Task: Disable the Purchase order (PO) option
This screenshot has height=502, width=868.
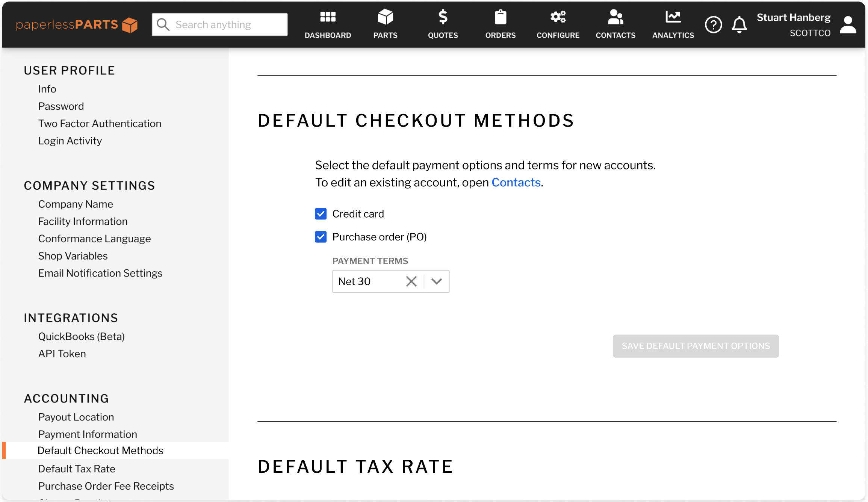Action: point(321,237)
